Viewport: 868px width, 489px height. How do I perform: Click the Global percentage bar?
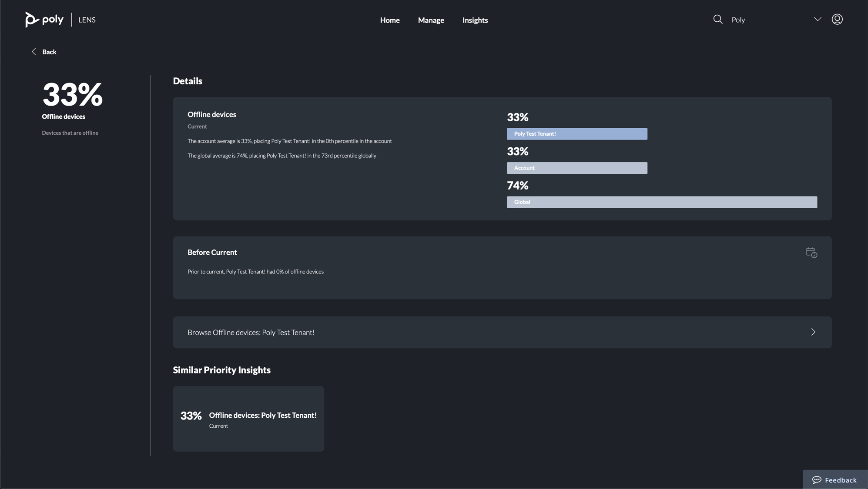[x=661, y=202]
